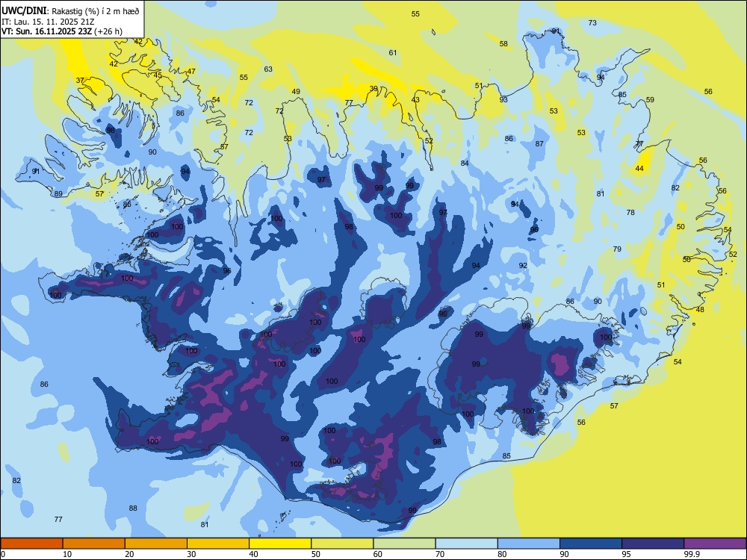Click the '70' legend scale label
This screenshot has height=560, width=747.
(440, 554)
